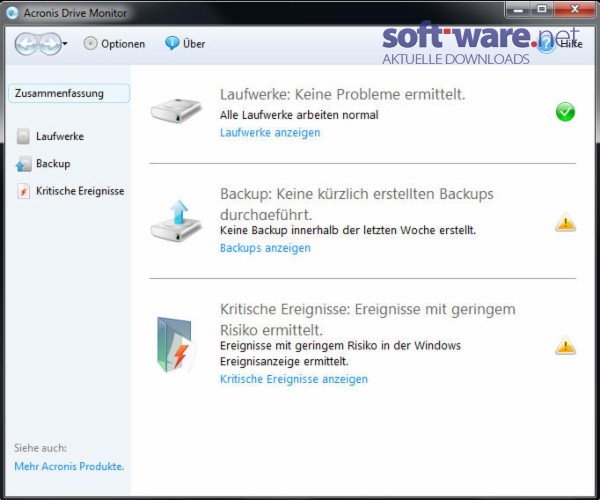Open the navigation history dropdown arrow

pyautogui.click(x=65, y=44)
